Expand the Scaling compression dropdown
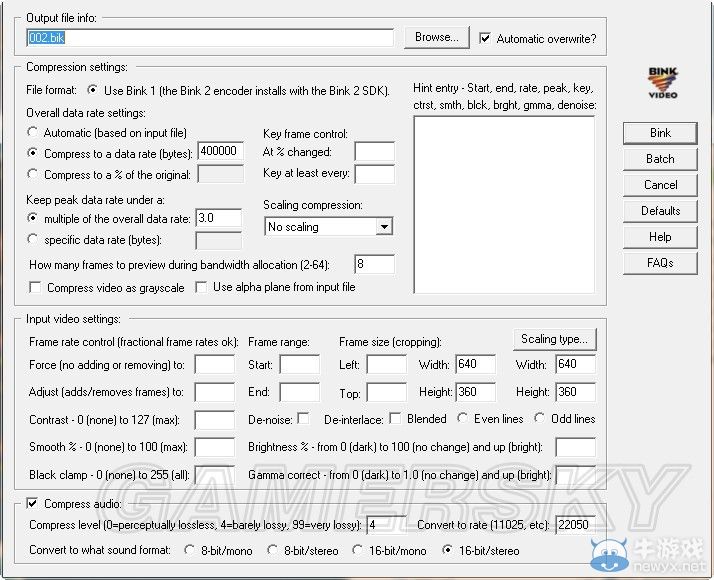The width and height of the screenshot is (714, 580). [384, 227]
